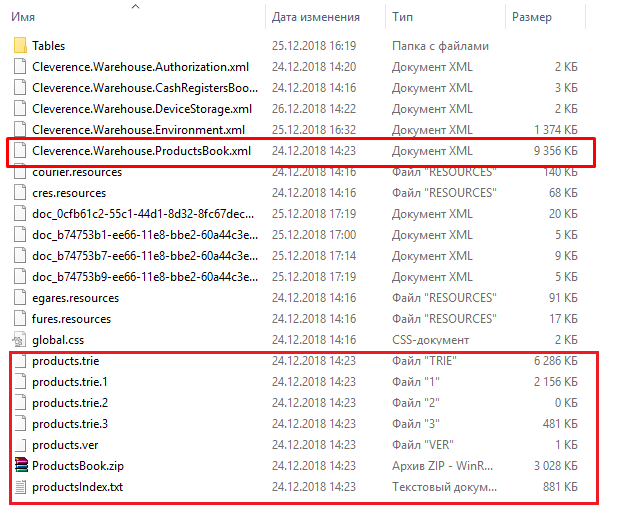The image size is (628, 515).
Task: Select the products.trie.1 file name
Action: click(x=70, y=382)
